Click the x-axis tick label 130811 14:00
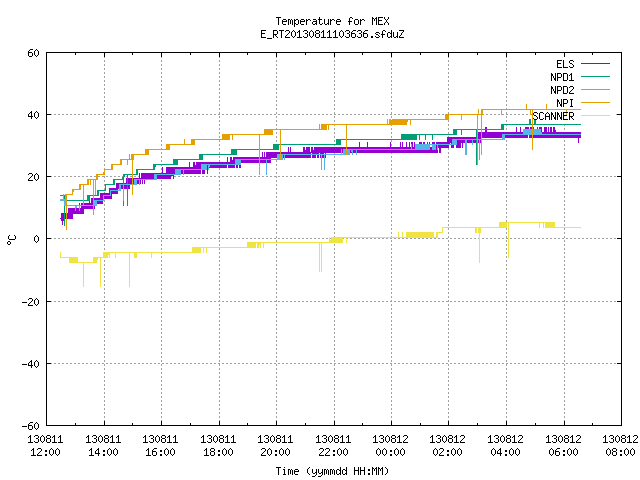Screen dimensions: 640x480 pos(103,446)
